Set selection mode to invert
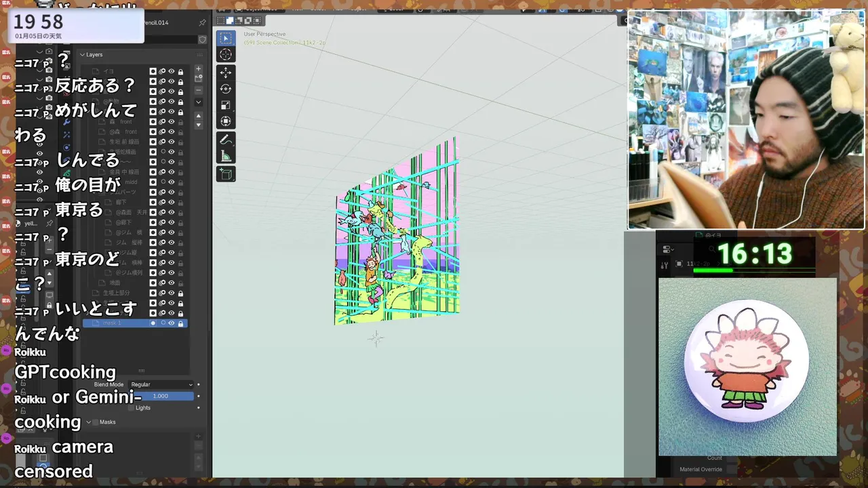The width and height of the screenshot is (868, 488). (248, 21)
